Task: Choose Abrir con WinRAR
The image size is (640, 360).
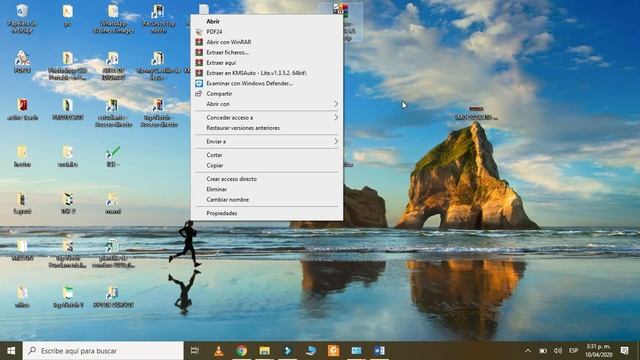Action: [267, 42]
